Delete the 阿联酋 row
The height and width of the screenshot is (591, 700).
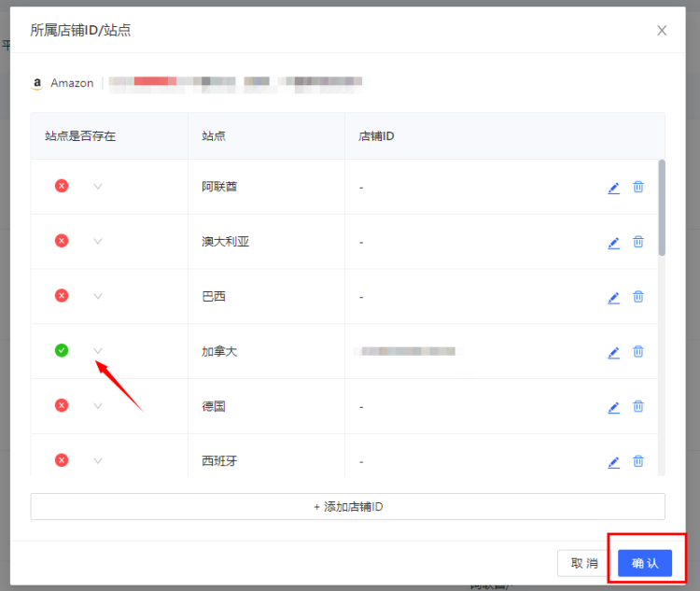click(638, 187)
